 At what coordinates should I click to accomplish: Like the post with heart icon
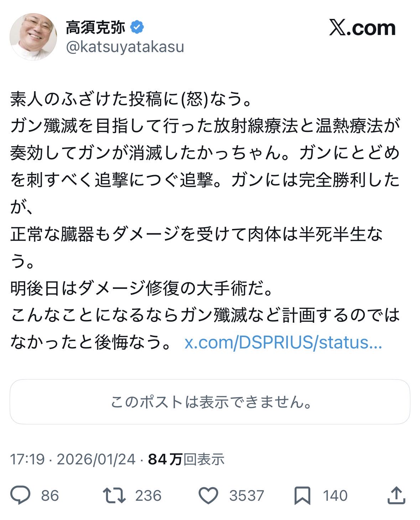pos(208,495)
